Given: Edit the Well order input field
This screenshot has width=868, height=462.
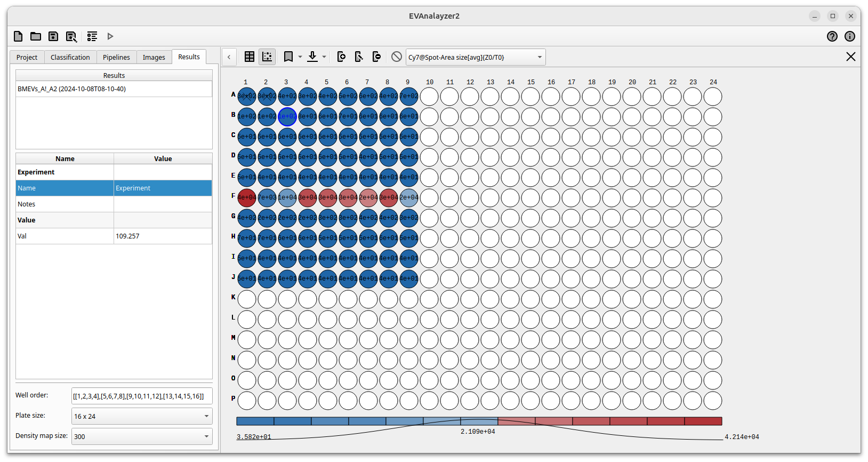Looking at the screenshot, I should point(142,396).
